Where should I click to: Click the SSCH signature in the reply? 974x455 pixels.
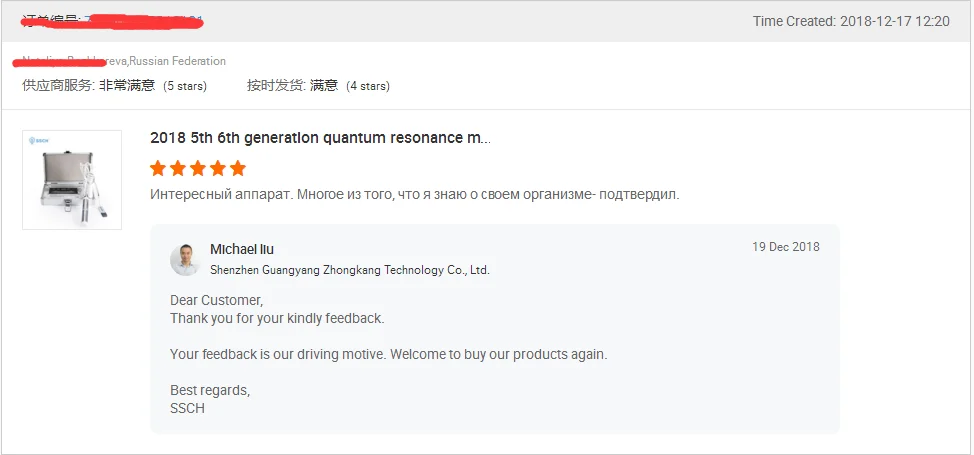click(187, 408)
